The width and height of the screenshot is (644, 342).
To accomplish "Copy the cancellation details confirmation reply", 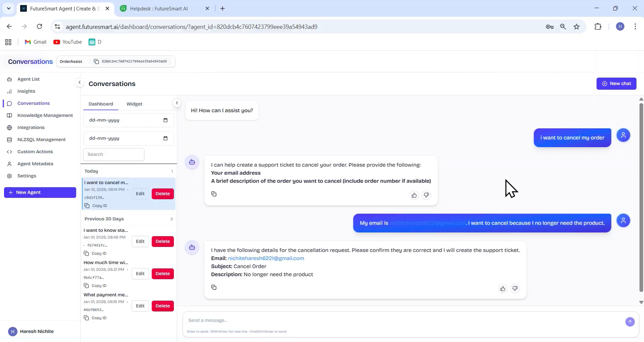I will [214, 287].
